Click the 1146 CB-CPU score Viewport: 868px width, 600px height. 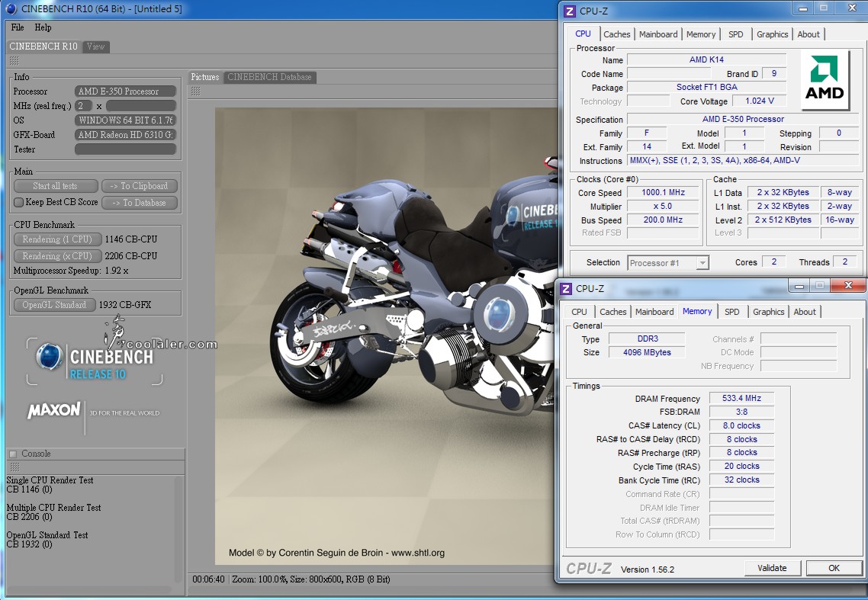[x=131, y=239]
